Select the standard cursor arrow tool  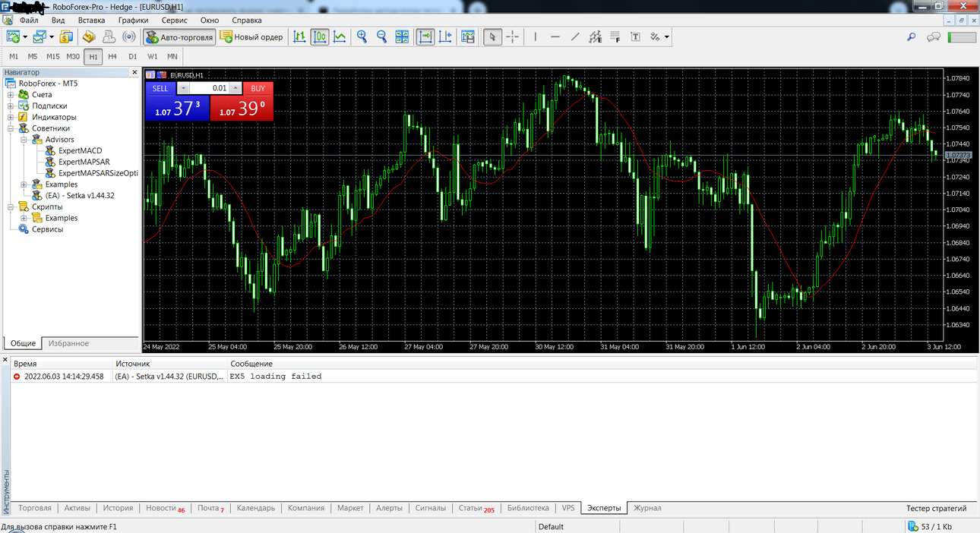point(492,36)
